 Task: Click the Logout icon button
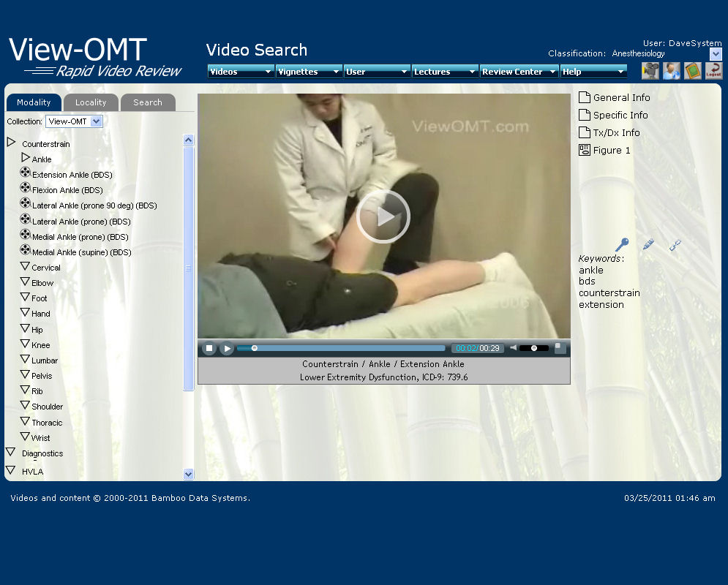tap(713, 71)
